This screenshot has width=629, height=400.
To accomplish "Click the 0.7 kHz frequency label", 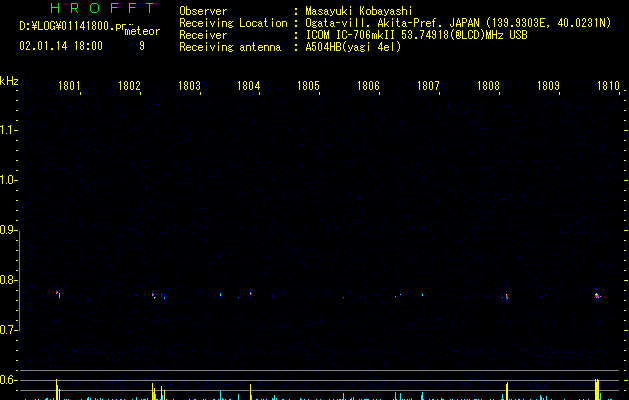I will pyautogui.click(x=8, y=330).
